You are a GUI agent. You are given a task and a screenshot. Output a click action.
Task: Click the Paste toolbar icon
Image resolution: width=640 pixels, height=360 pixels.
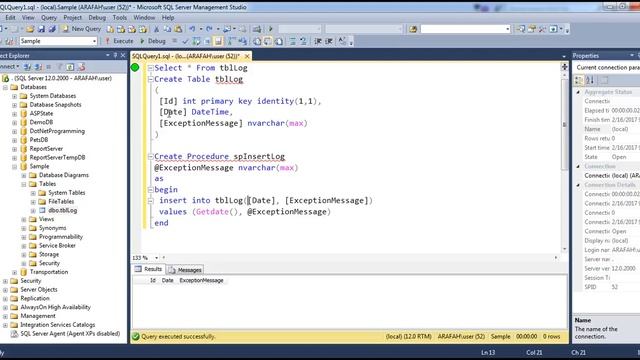(178, 29)
